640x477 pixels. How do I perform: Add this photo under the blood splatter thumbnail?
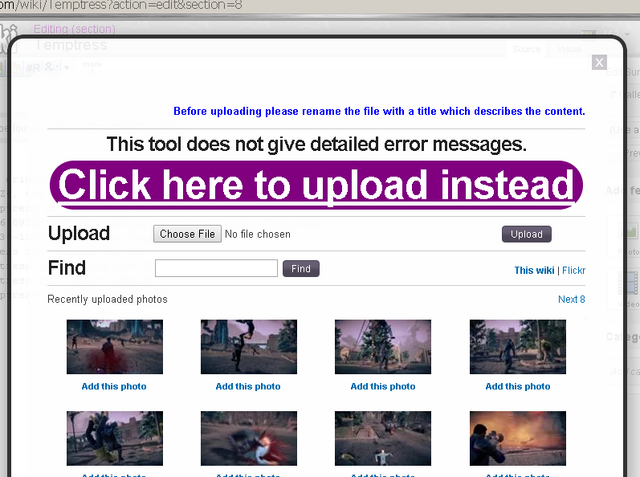114,386
